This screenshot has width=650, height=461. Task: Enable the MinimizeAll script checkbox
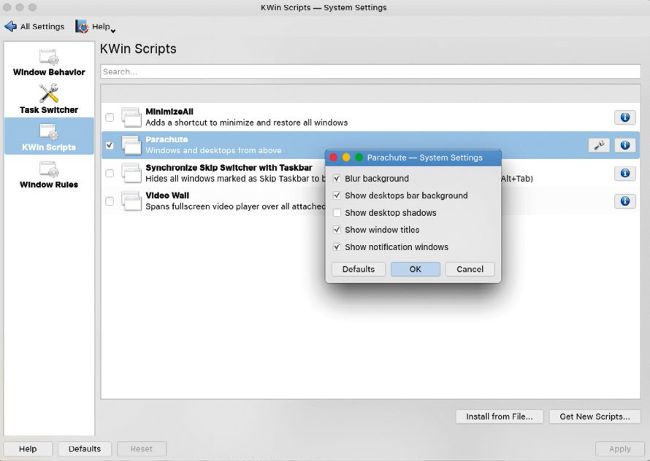110,118
